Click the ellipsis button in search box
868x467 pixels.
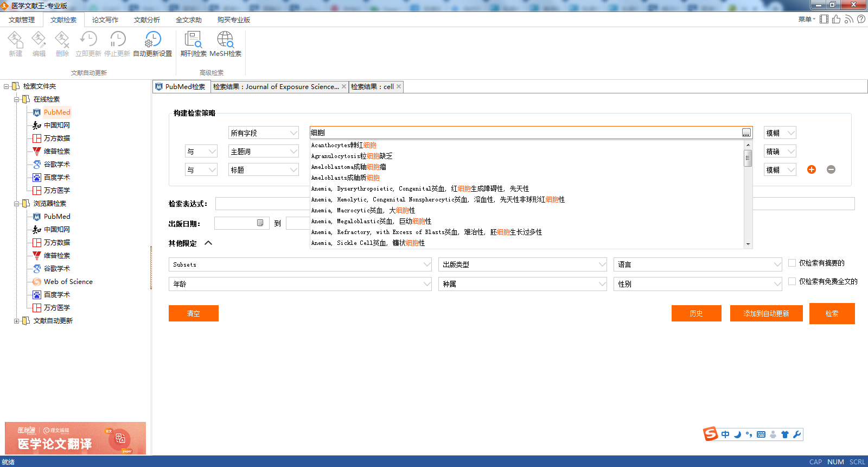click(746, 133)
